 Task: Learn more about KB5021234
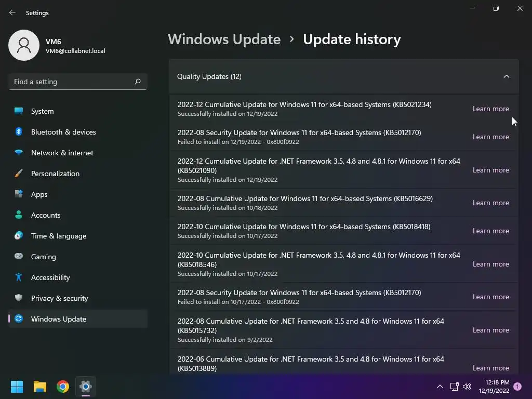[490, 109]
